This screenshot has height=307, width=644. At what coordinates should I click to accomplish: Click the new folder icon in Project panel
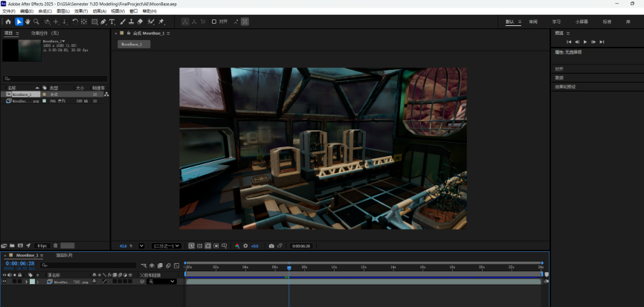(12, 245)
